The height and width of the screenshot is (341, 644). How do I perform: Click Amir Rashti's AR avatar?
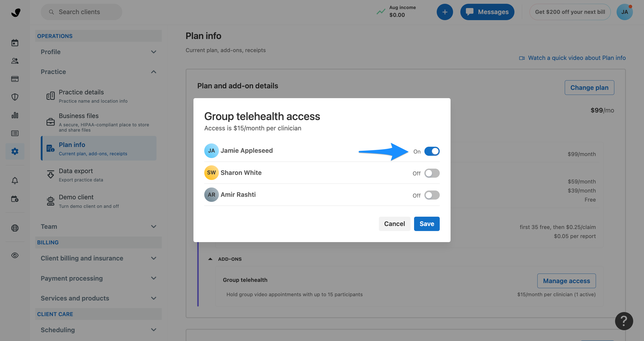tap(211, 195)
